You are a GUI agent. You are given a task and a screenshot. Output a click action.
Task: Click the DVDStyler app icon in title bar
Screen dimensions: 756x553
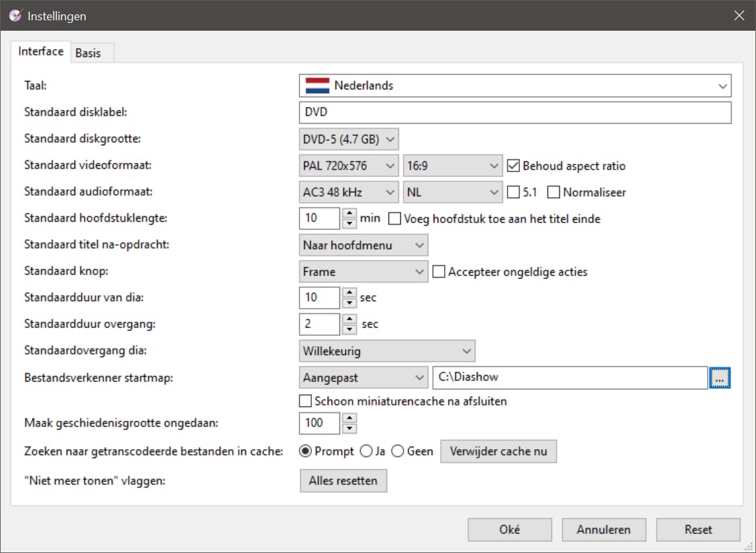pos(16,16)
